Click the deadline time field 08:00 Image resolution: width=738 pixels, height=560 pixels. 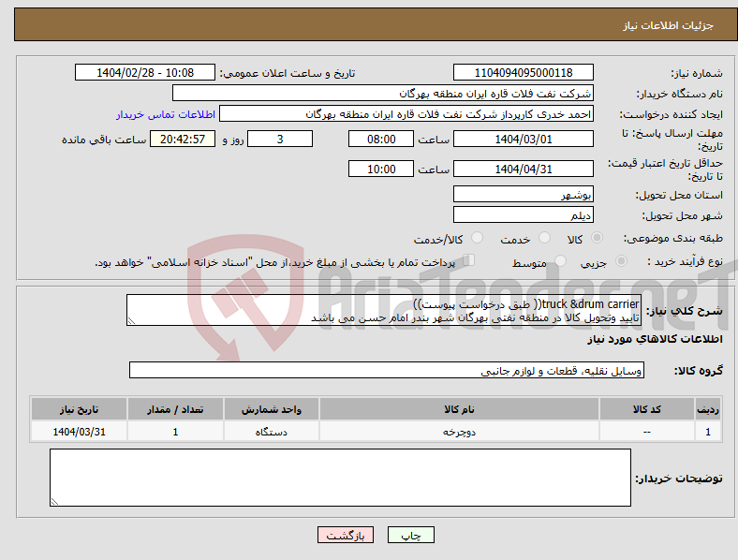point(381,140)
